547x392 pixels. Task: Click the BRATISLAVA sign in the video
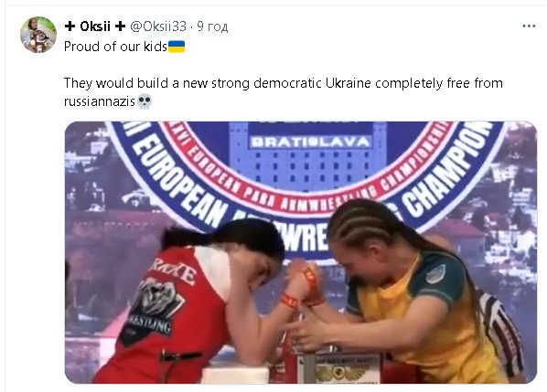(310, 142)
